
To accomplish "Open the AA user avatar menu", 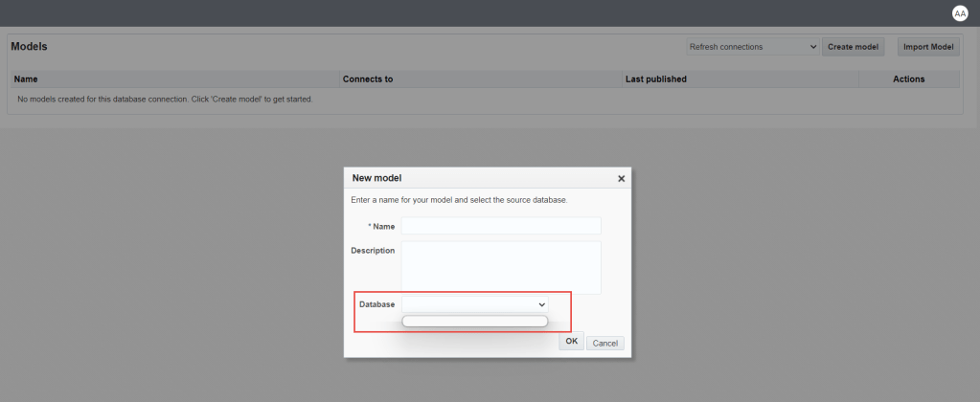I will (960, 13).
